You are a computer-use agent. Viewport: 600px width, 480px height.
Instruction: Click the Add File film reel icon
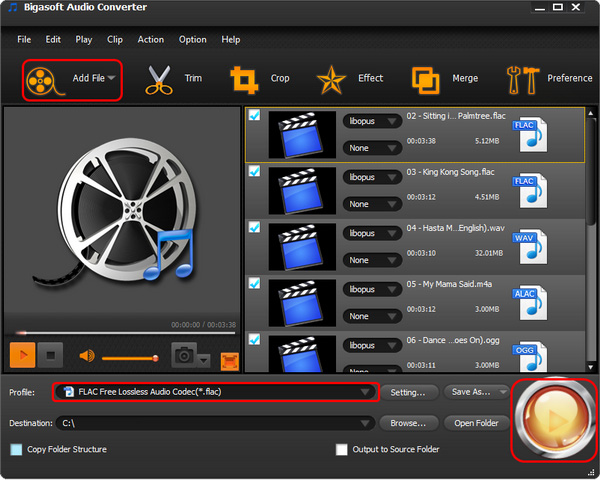point(44,81)
